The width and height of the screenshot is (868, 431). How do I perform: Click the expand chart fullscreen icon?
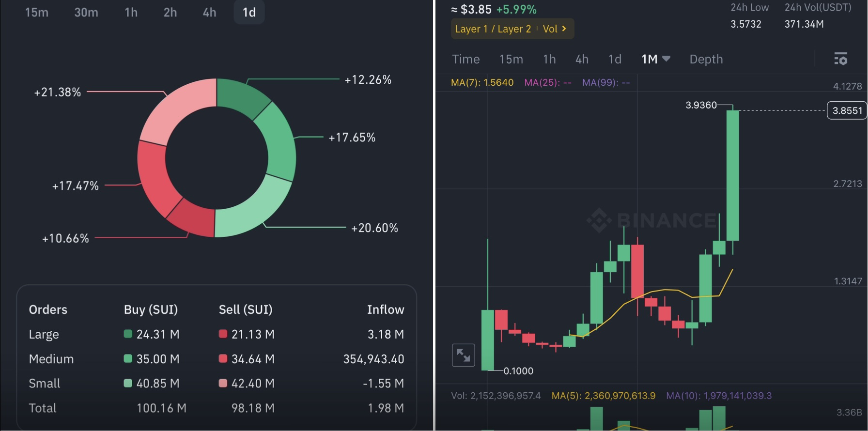(463, 355)
